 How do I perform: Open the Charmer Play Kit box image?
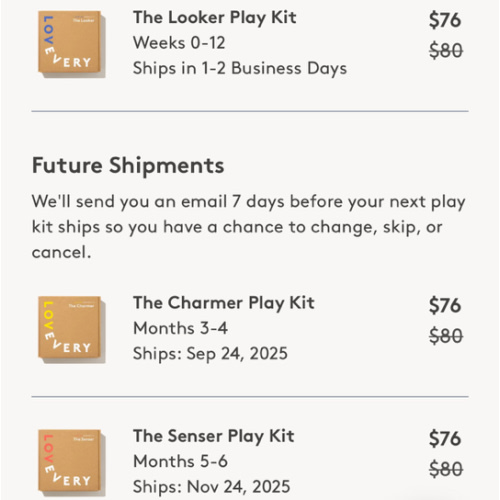[x=72, y=329]
